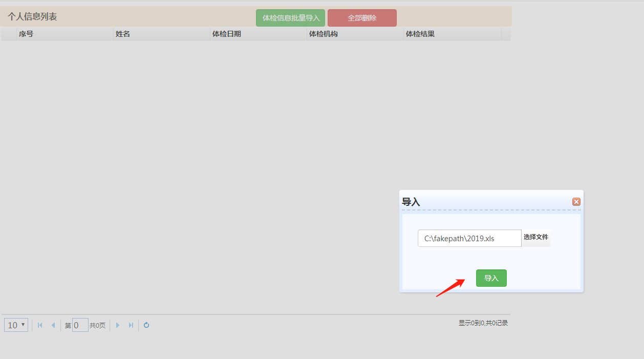Go to first page icon in pager
The image size is (644, 359).
point(40,325)
